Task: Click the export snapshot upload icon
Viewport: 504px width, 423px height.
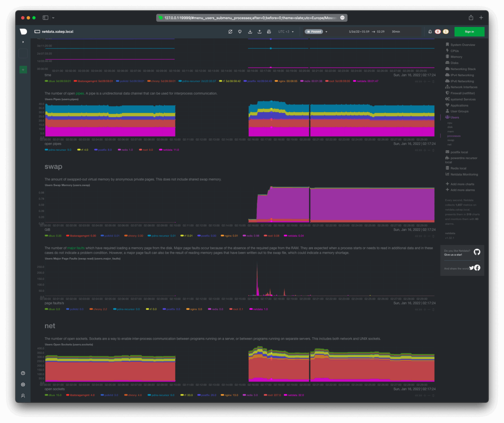Action: 260,32
